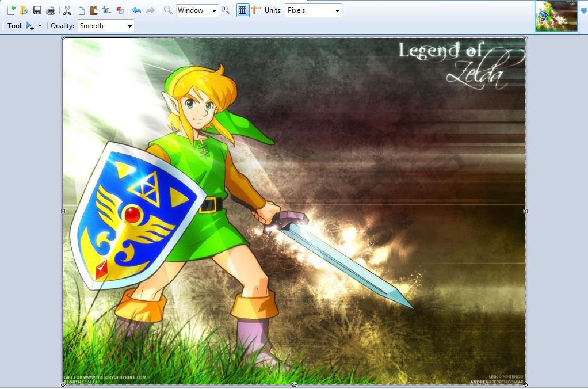Create a new image with the New icon
Screen dimensions: 588x389
click(x=12, y=10)
